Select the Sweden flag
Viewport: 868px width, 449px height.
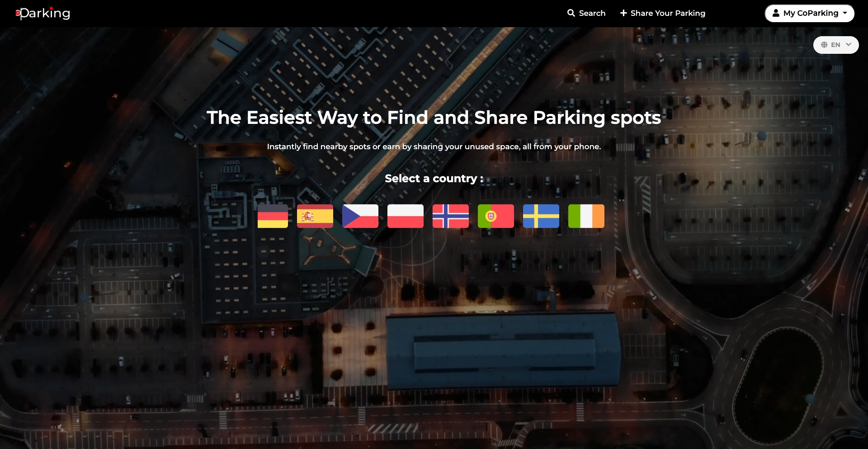[541, 216]
